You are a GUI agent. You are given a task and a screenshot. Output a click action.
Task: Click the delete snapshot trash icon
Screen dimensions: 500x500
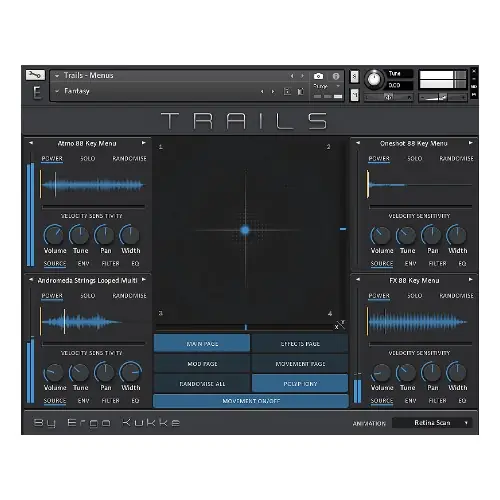(300, 91)
